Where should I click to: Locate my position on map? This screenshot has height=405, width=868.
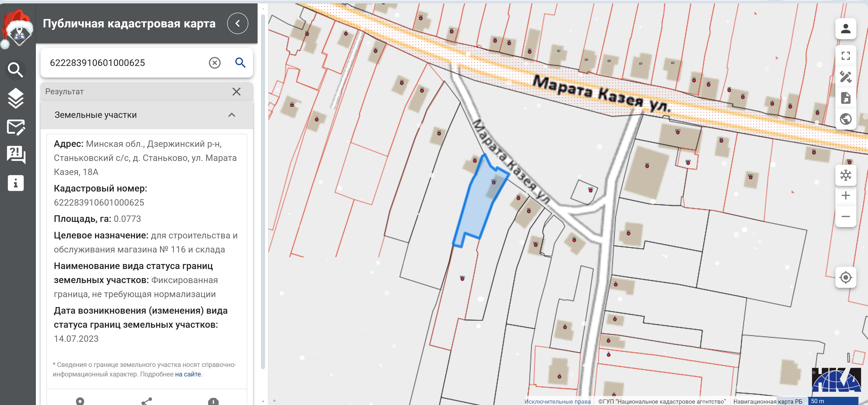(x=845, y=277)
